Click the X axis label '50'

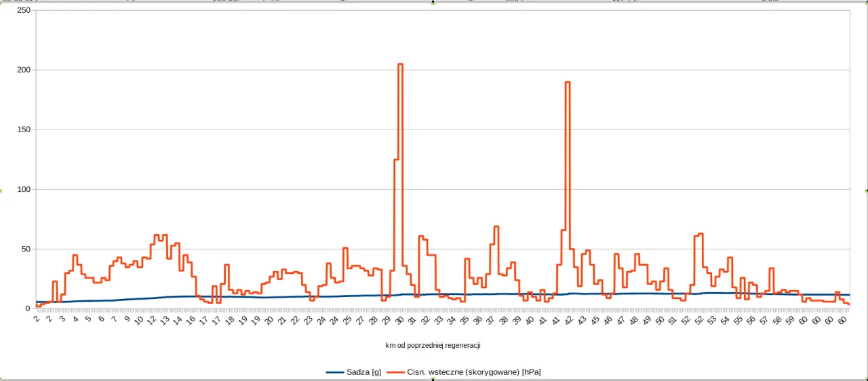pos(660,320)
